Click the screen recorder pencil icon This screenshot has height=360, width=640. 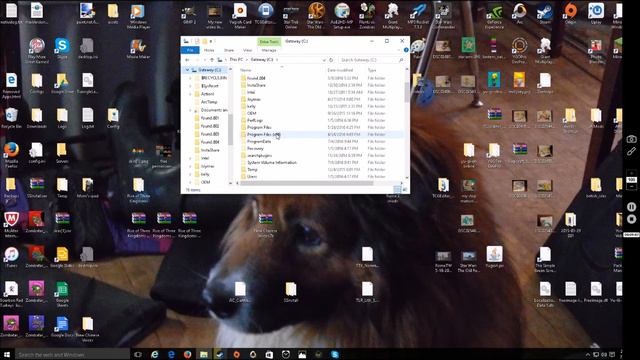pyautogui.click(x=631, y=151)
